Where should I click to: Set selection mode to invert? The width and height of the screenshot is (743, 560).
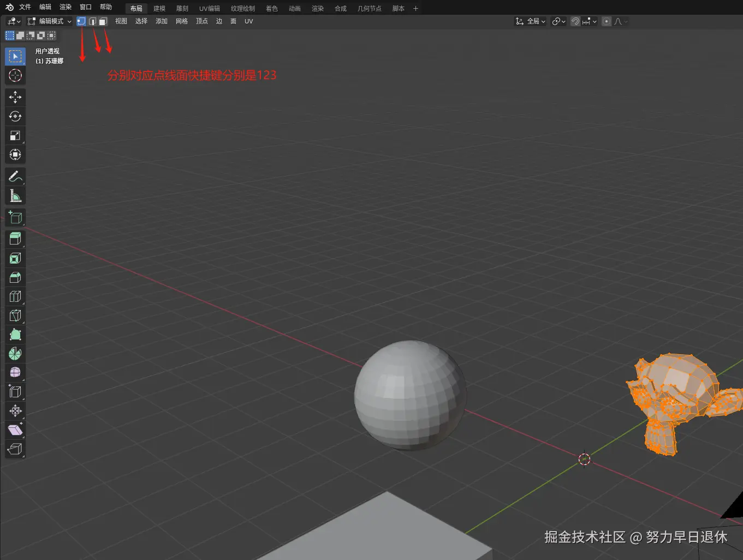coord(41,35)
